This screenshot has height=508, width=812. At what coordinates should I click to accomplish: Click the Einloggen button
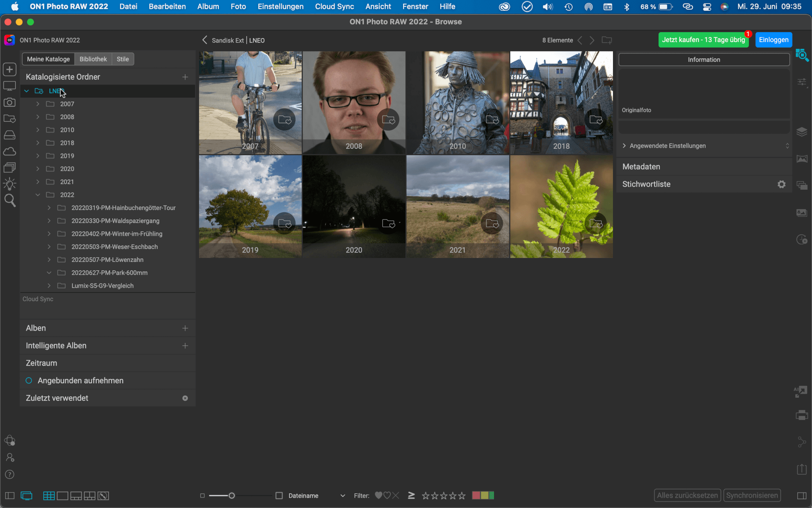click(774, 40)
